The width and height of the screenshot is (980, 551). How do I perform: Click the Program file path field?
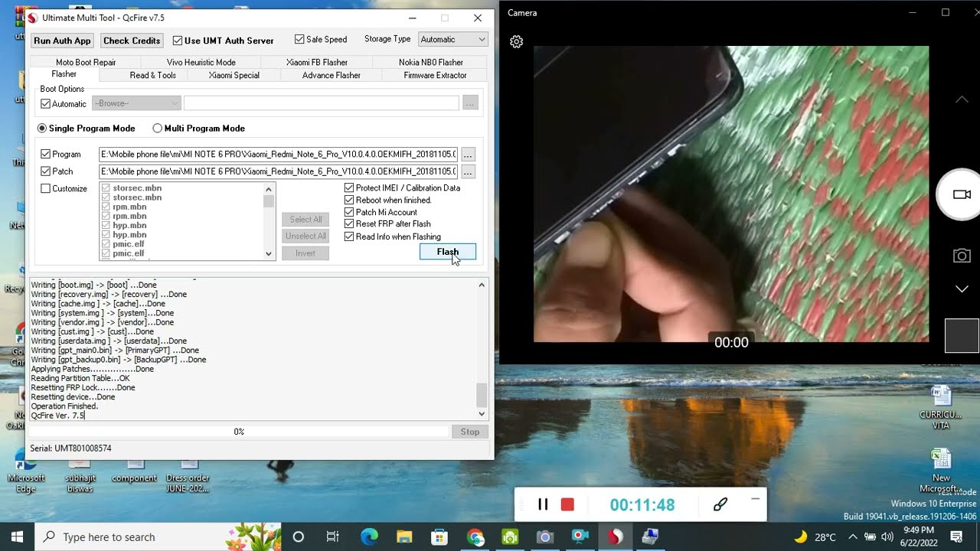(x=279, y=155)
